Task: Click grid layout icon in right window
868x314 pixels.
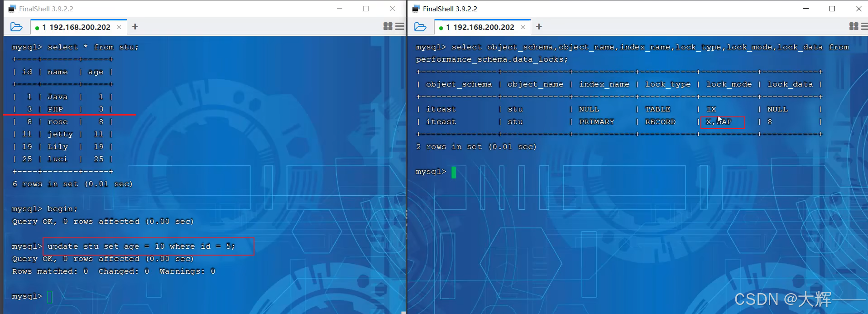Action: [854, 27]
